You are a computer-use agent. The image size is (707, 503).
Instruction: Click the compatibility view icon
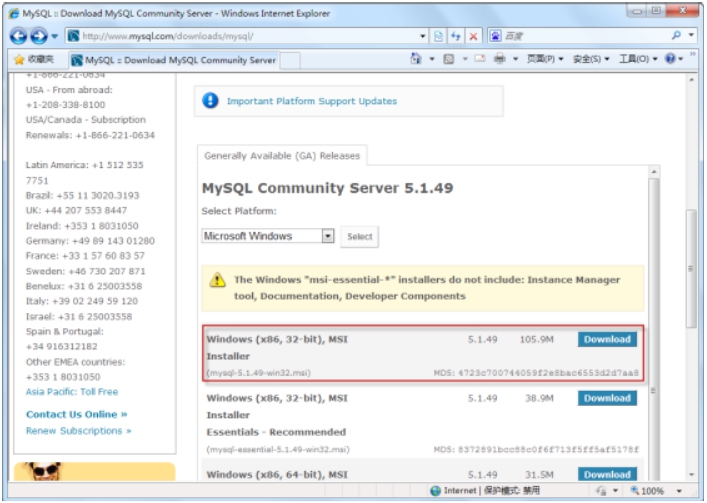point(438,36)
